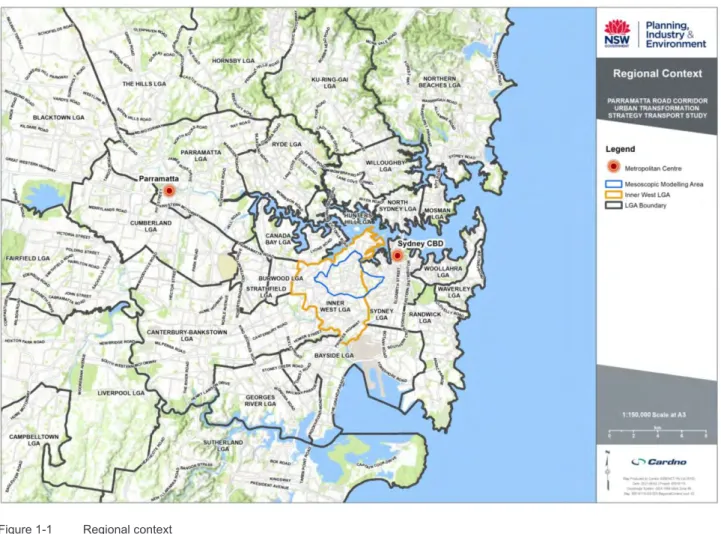
Task: Click 'Metropolitan Centre' legend label text
Action: pos(653,168)
